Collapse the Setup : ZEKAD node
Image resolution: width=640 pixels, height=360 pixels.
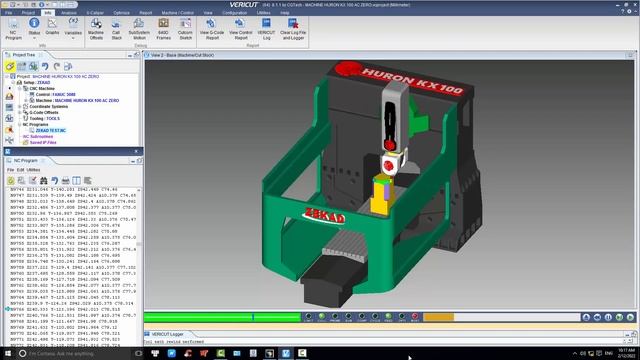[x=13, y=82]
